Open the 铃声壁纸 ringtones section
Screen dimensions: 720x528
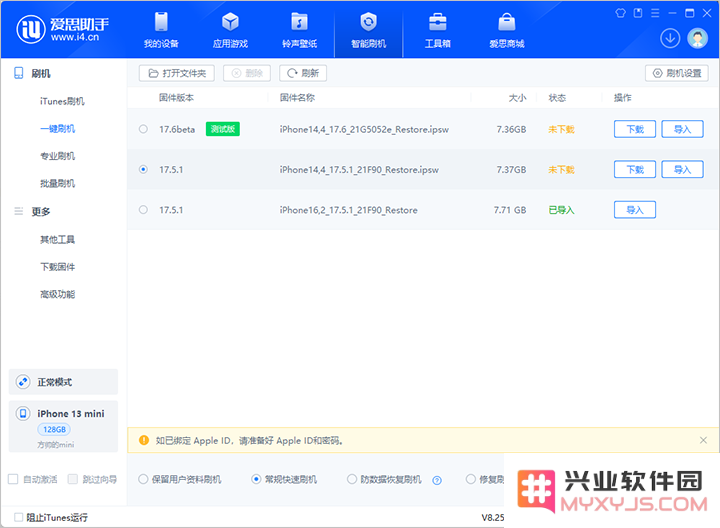tap(299, 30)
